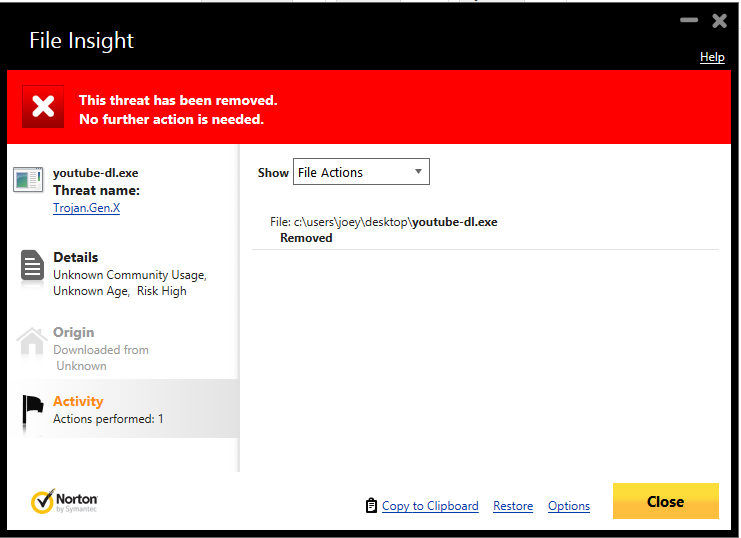Click the dropdown arrow next to File Actions
The height and width of the screenshot is (538, 741).
[418, 172]
